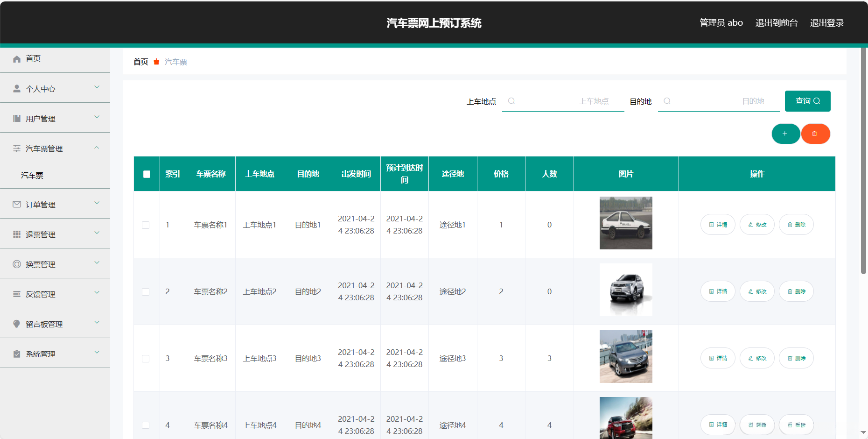Screen dimensions: 868x439
Task: Expand the 退票管理 menu chevron
Action: [x=97, y=233]
